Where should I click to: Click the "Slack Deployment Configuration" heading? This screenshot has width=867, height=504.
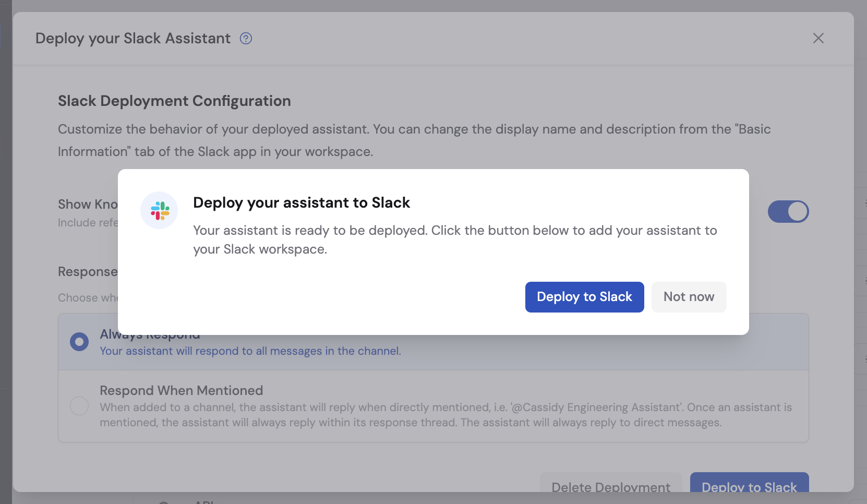[174, 101]
